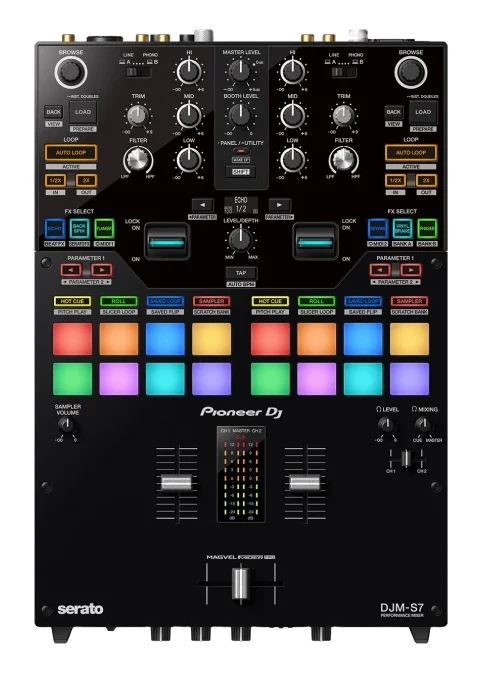Toggle right channel LINE/PHONO input switch
Image resolution: width=486 pixels, height=676 pixels.
(344, 72)
